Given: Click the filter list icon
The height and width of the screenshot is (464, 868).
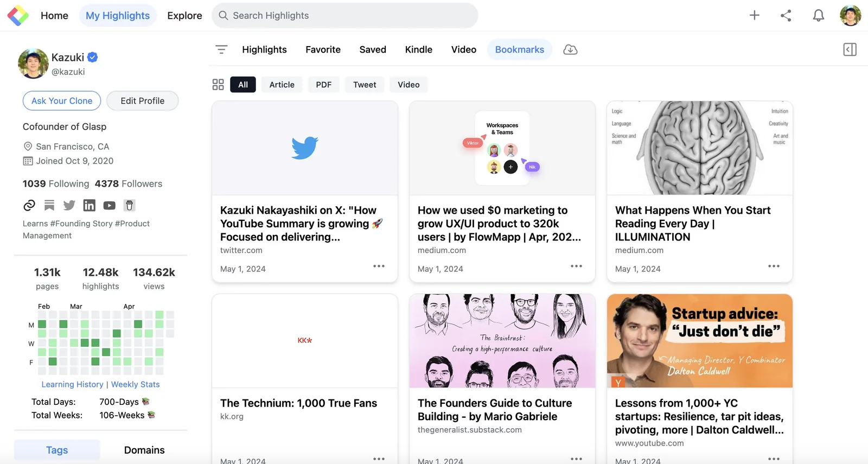Looking at the screenshot, I should point(221,49).
